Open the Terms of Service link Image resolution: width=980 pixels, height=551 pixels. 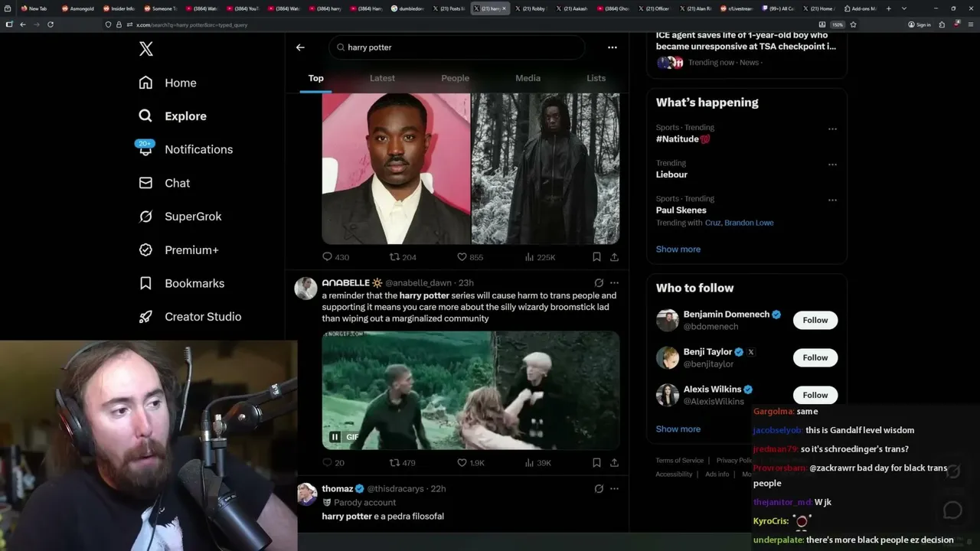tap(679, 460)
